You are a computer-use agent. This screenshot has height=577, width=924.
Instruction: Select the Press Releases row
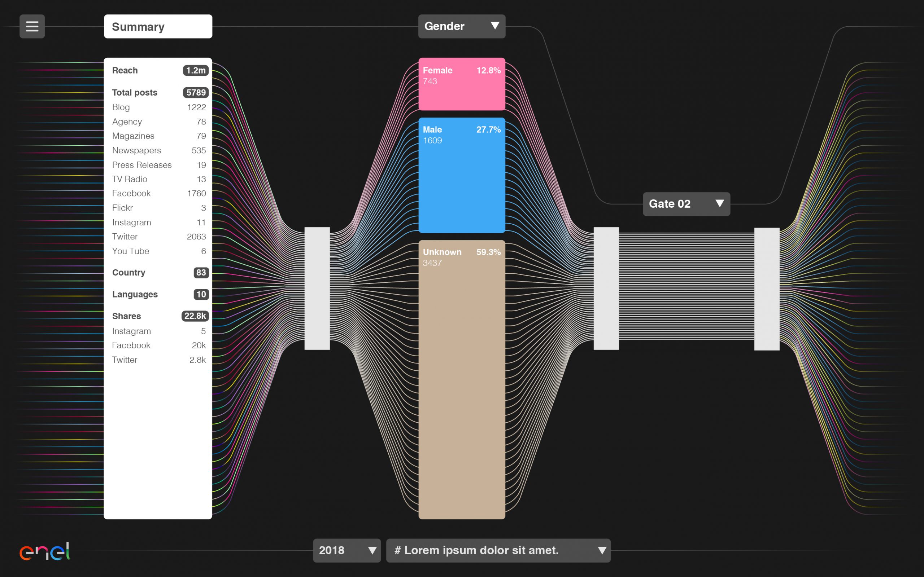tap(158, 165)
